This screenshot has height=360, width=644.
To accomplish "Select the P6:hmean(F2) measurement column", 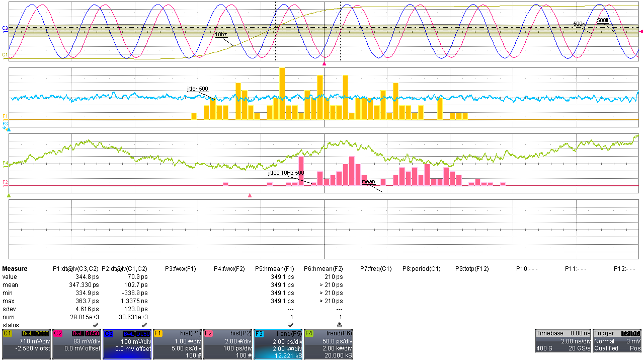I will coord(323,269).
